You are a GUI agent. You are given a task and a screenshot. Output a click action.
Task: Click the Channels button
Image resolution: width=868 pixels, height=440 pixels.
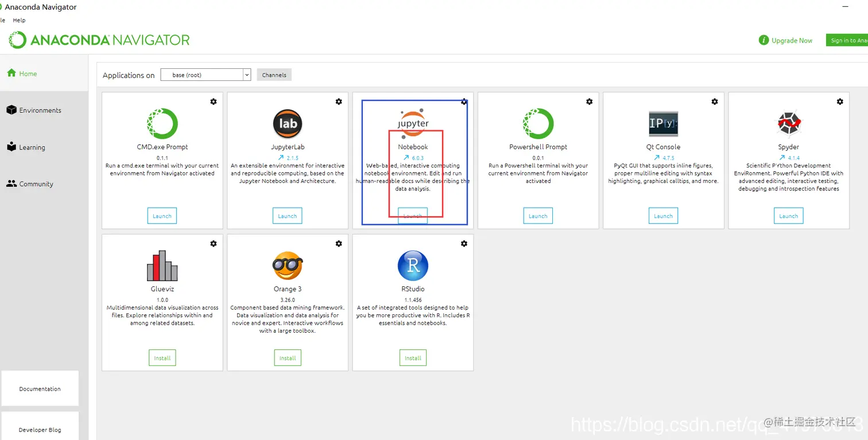[274, 75]
